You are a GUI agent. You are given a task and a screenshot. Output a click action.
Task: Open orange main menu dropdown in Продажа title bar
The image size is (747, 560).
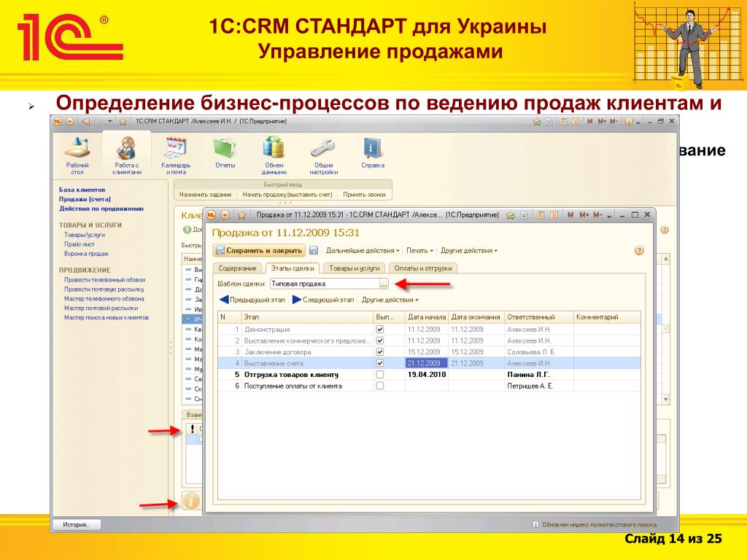point(225,215)
